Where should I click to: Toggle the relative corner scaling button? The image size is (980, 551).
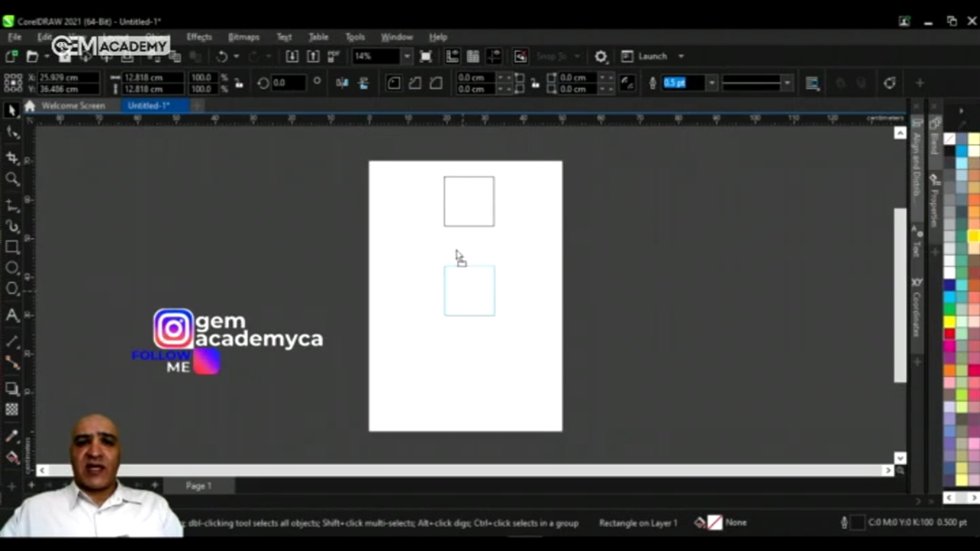627,83
